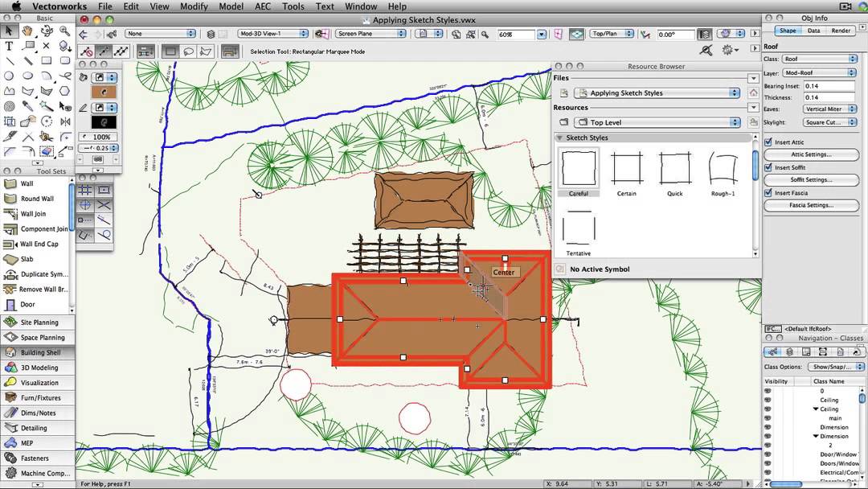
Task: Toggle visibility of main class
Action: 768,418
